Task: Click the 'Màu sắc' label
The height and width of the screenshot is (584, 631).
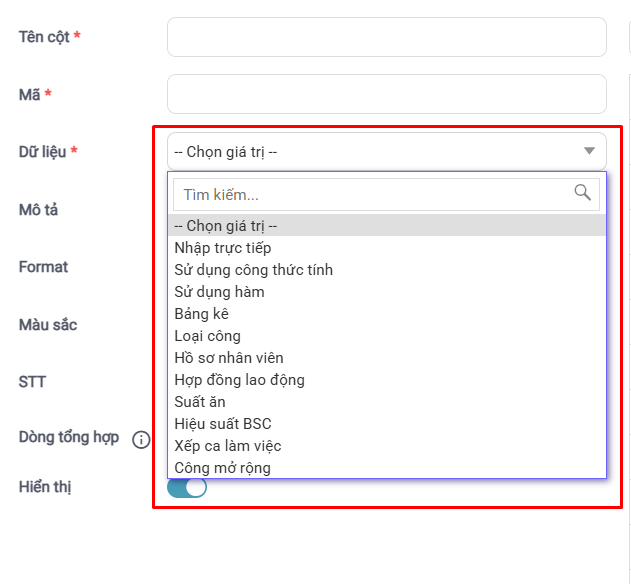Action: tap(48, 324)
